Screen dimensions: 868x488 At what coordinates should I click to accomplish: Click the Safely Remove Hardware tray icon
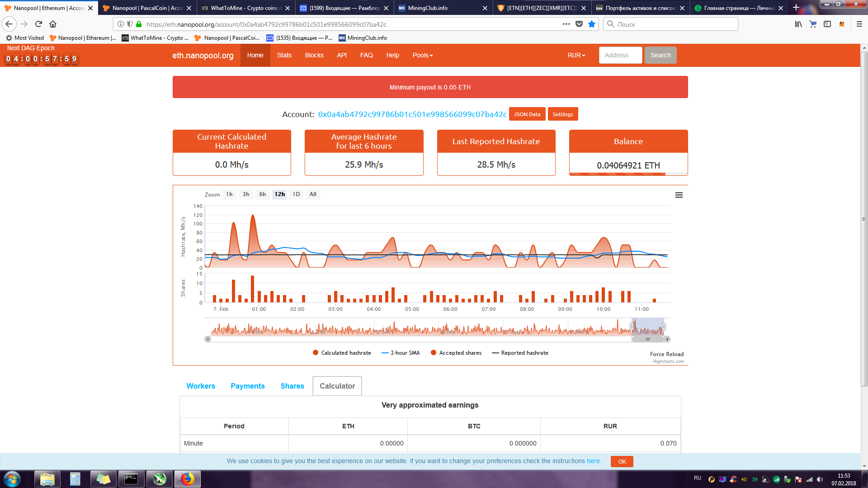click(x=788, y=479)
